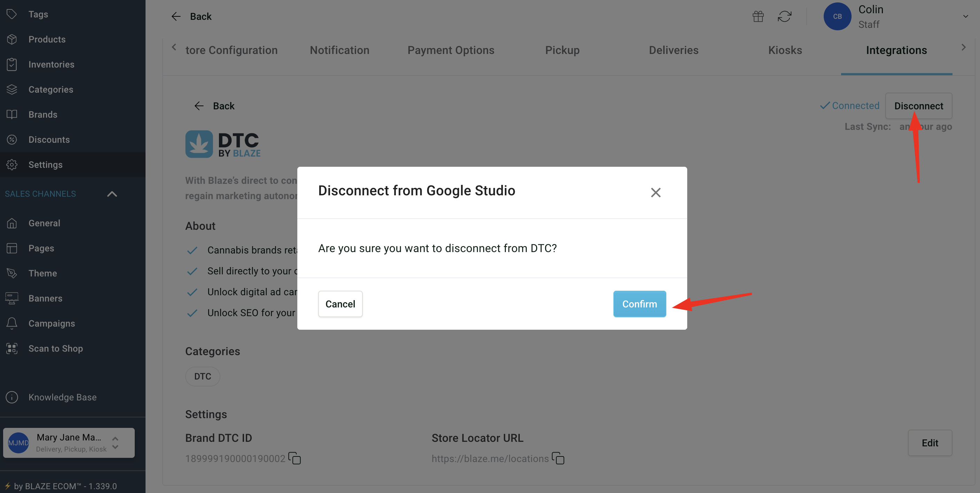
Task: Go to the Pickup tab
Action: pyautogui.click(x=562, y=50)
